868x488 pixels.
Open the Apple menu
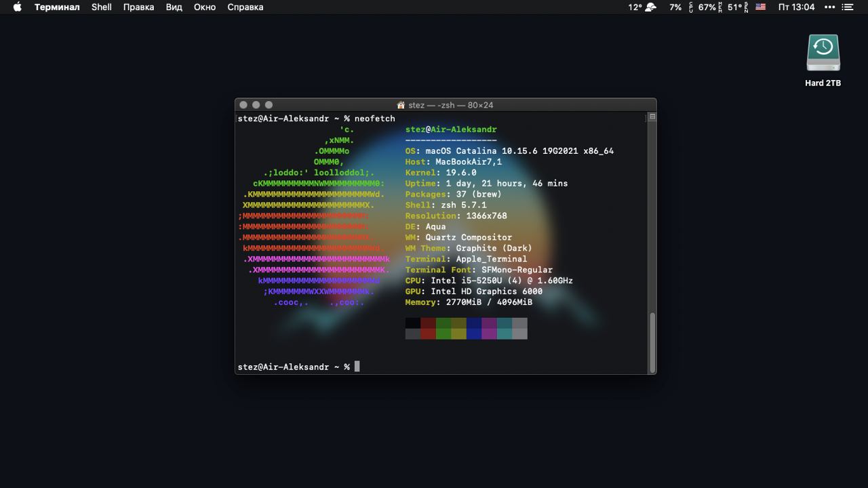(x=18, y=7)
